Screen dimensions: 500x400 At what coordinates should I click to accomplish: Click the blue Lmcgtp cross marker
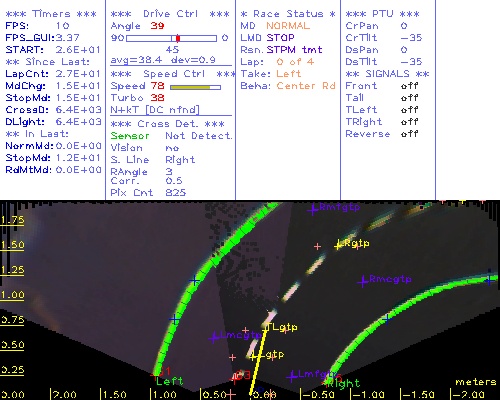pos(214,338)
